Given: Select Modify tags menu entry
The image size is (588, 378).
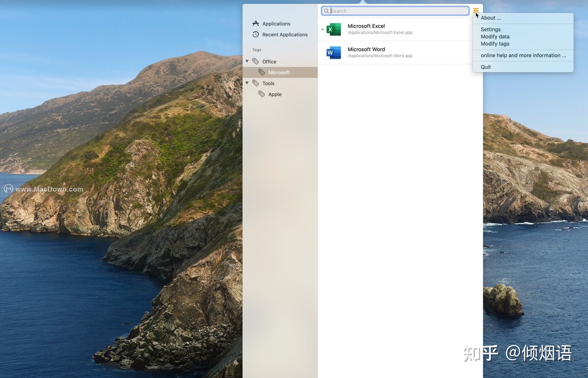Looking at the screenshot, I should [x=495, y=44].
